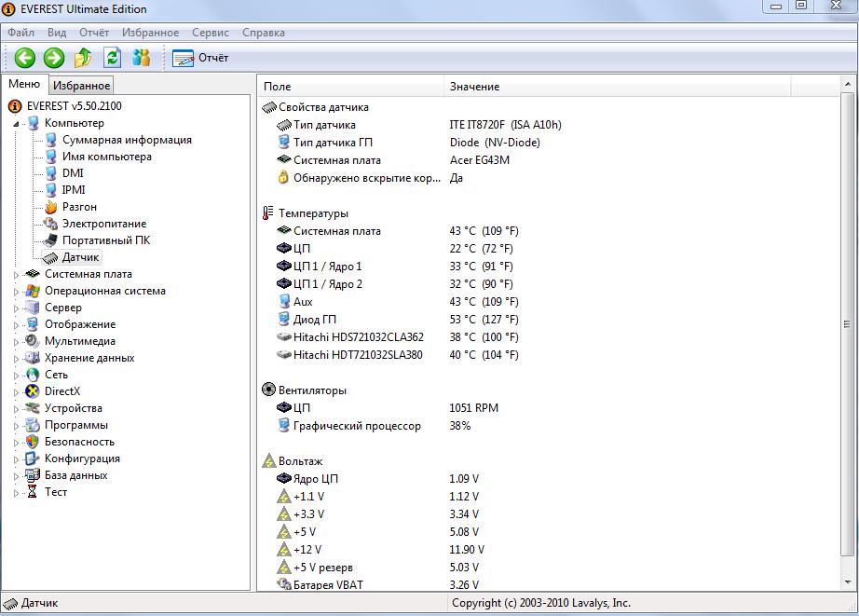Select the Разгон tree item
This screenshot has height=616, width=859.
click(79, 207)
